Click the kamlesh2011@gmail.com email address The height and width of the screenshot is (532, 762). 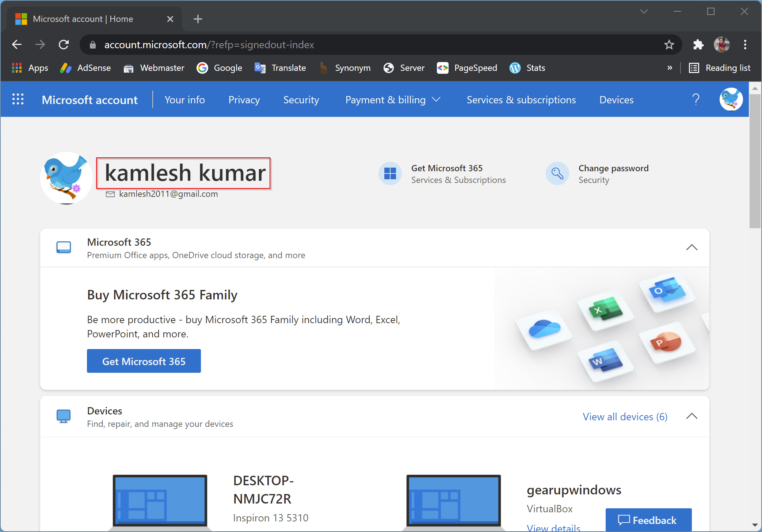[x=168, y=194]
